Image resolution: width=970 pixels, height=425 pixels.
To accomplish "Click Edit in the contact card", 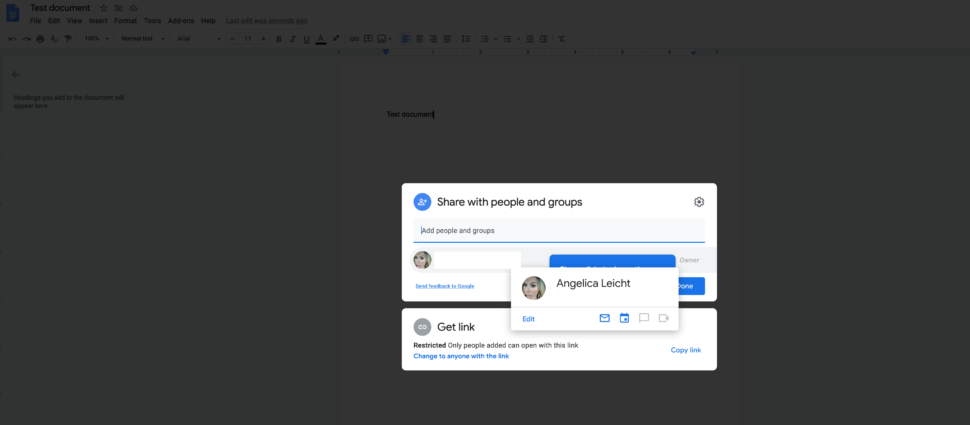I will [528, 319].
